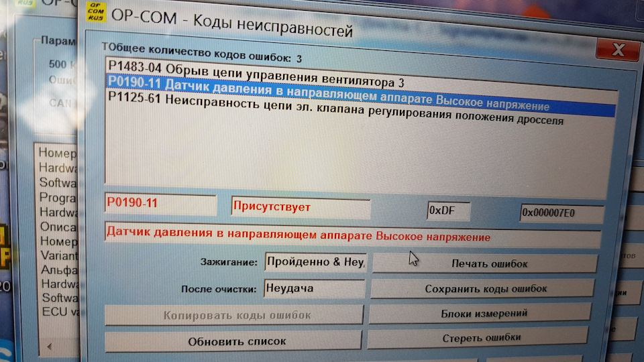Screen dimensions: 644x362
Task: Click 'Описа' row in background window list
Action: click(58, 227)
